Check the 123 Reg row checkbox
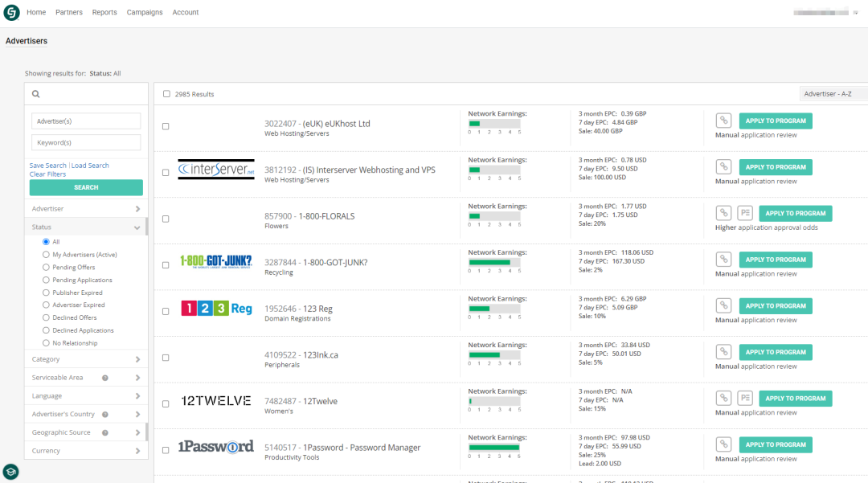 click(166, 312)
